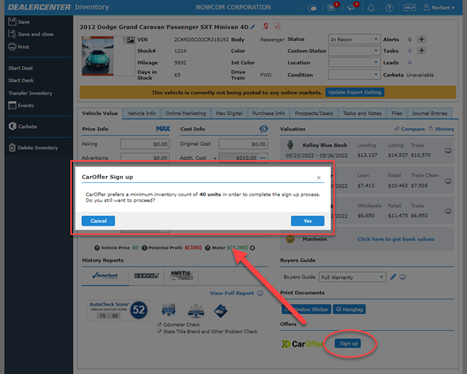The image size is (467, 374).
Task: Switch to the Max Digital tab
Action: (x=229, y=113)
